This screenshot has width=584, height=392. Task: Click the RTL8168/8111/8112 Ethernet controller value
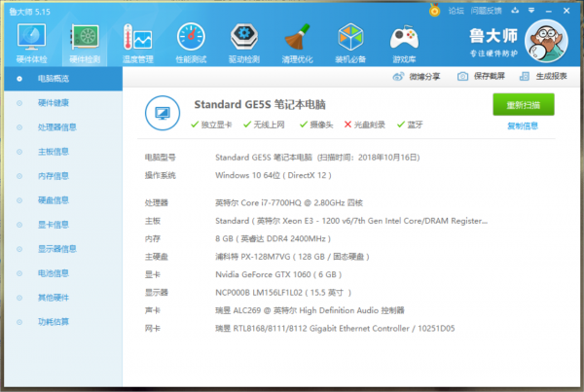click(335, 329)
